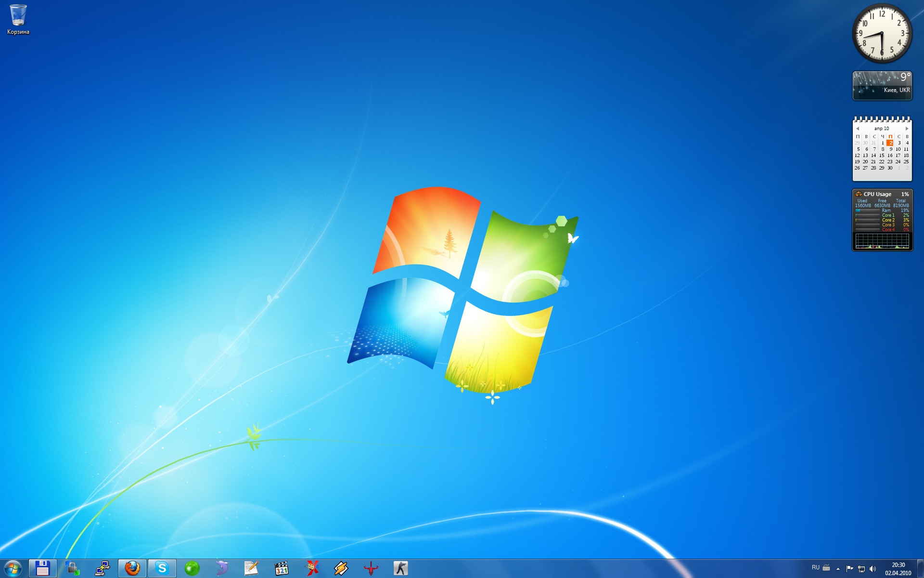This screenshot has height=578, width=924.
Task: Open the floppy disk taskbar app
Action: [x=43, y=568]
